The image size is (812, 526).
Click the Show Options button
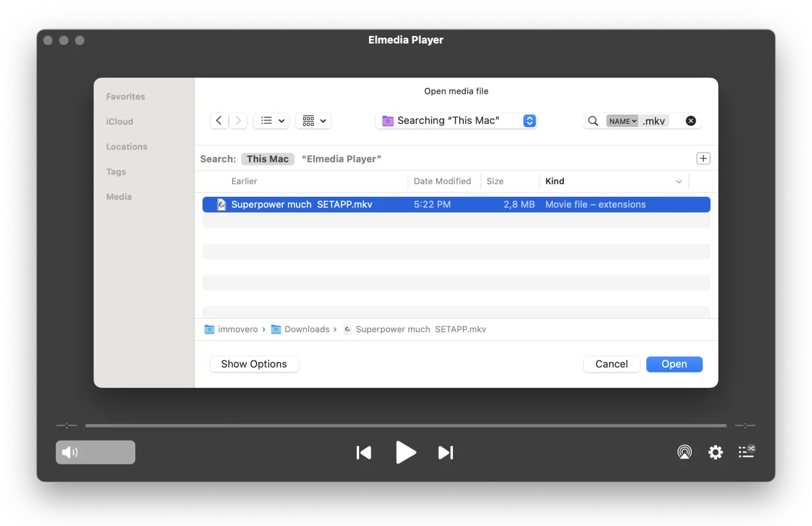coord(254,364)
